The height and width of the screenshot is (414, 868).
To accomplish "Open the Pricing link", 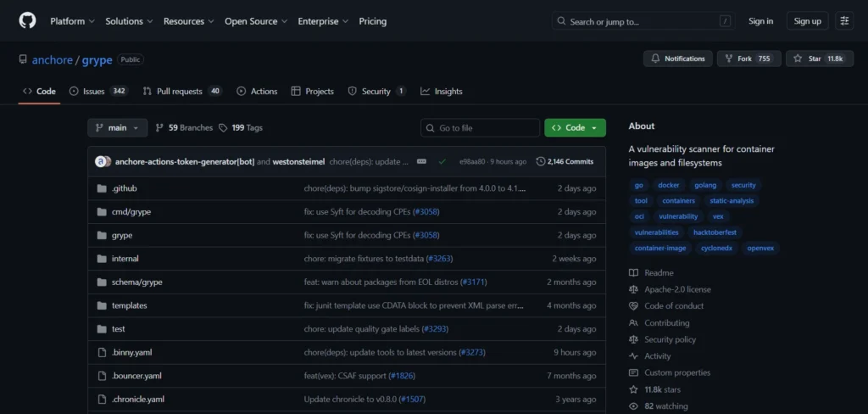I will click(x=373, y=21).
